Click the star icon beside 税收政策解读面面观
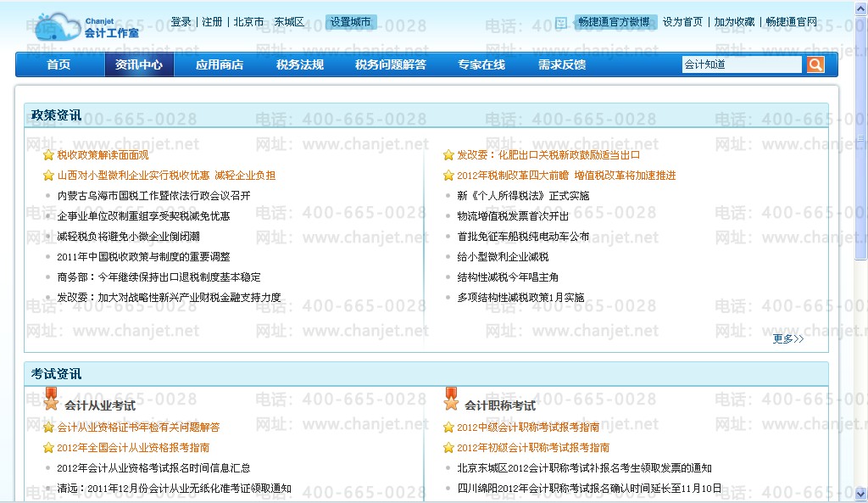Viewport: 868px width, 503px height. pos(48,155)
